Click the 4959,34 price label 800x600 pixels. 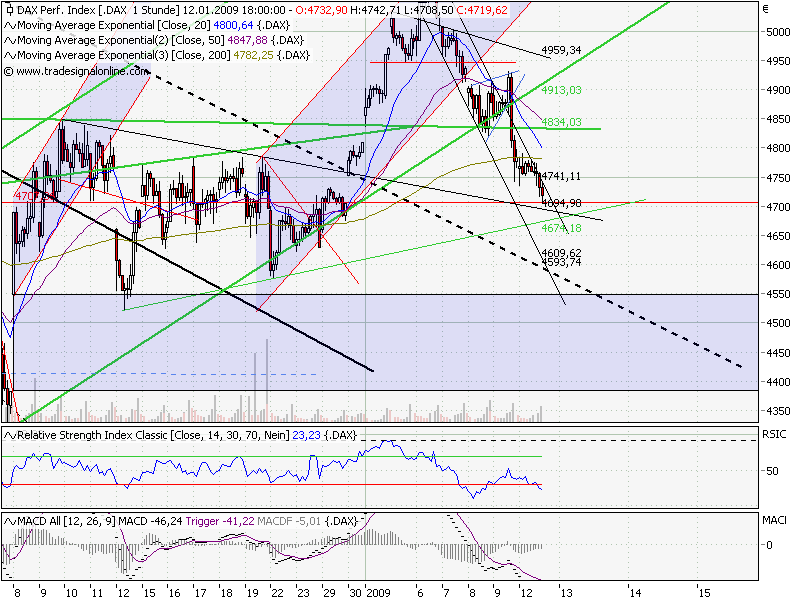(x=559, y=47)
